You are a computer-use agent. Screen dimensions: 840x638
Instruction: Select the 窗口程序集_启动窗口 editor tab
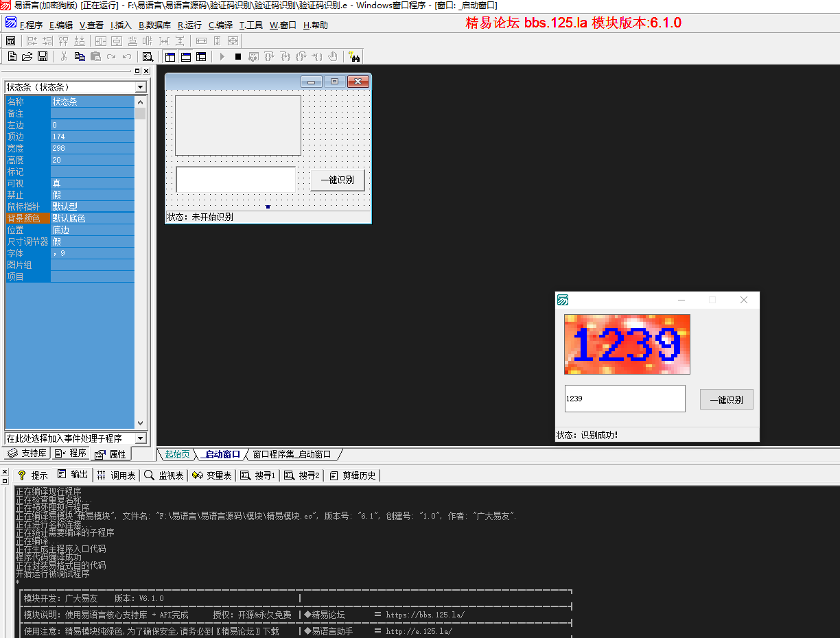click(x=292, y=454)
